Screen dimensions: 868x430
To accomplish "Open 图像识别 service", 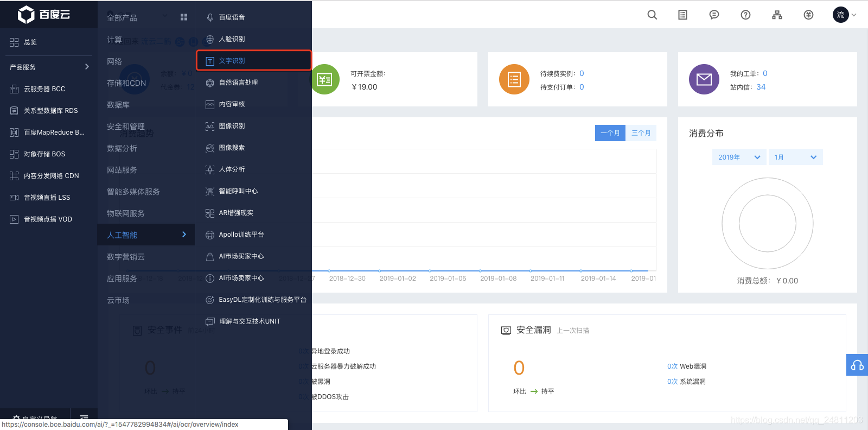I will (x=253, y=126).
